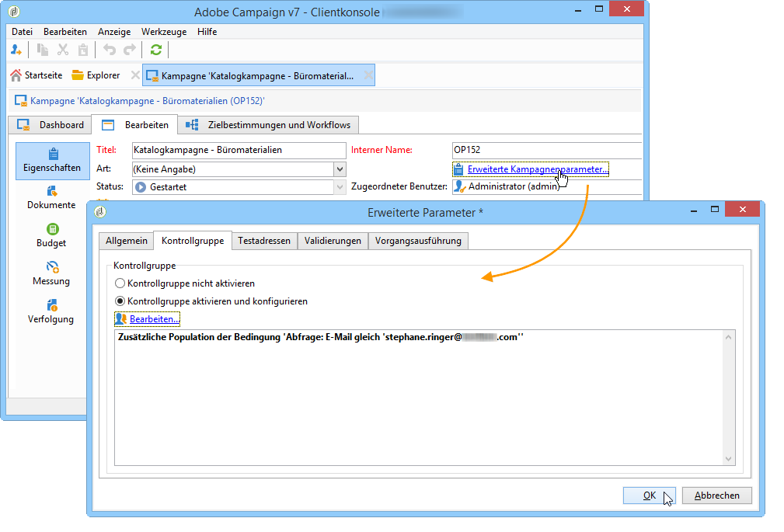Screen dimensions: 784x532
Task: Click the condition text 'Zusätzliche Population der Bedingung'
Action: tap(199, 337)
